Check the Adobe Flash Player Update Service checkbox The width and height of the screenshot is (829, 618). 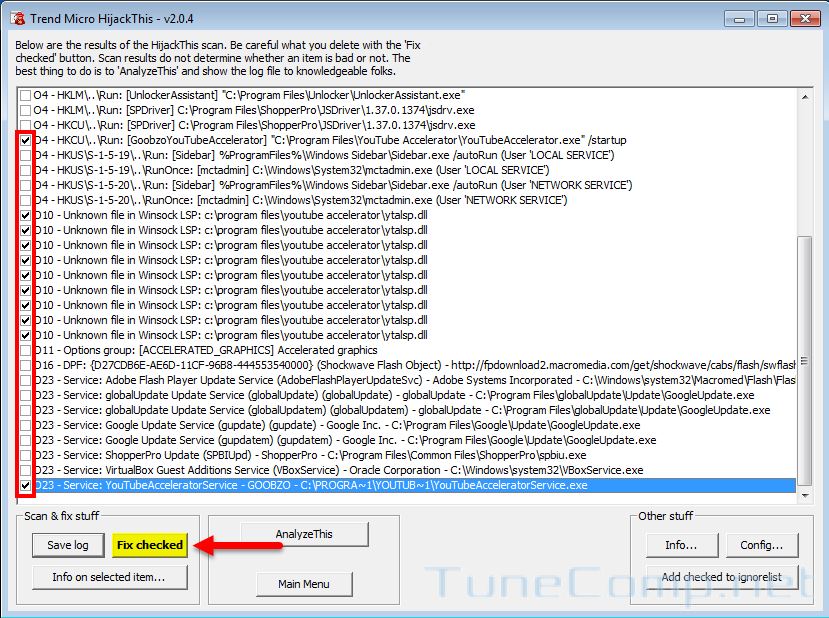click(x=25, y=380)
